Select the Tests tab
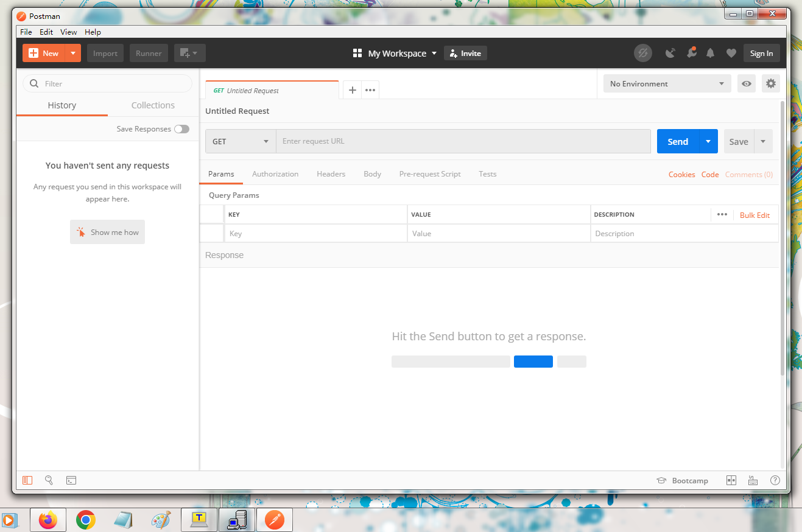 487,174
